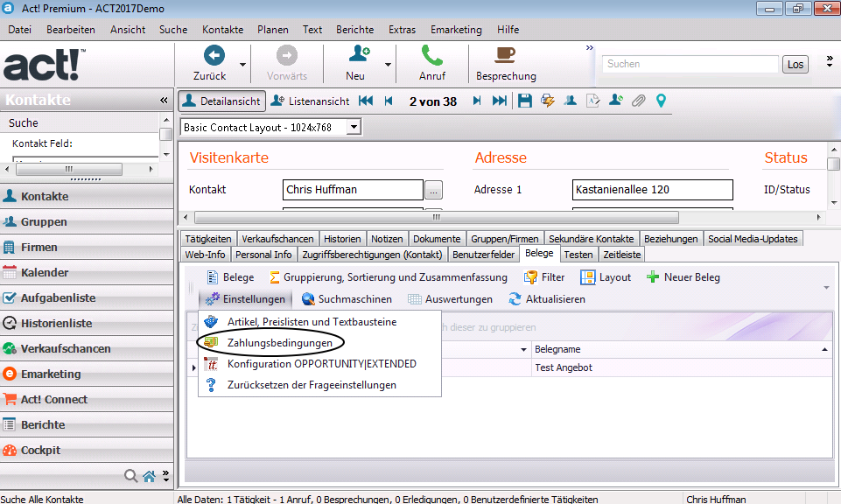Open the Basic Contact Layout dropdown
The height and width of the screenshot is (504, 841).
click(x=354, y=127)
